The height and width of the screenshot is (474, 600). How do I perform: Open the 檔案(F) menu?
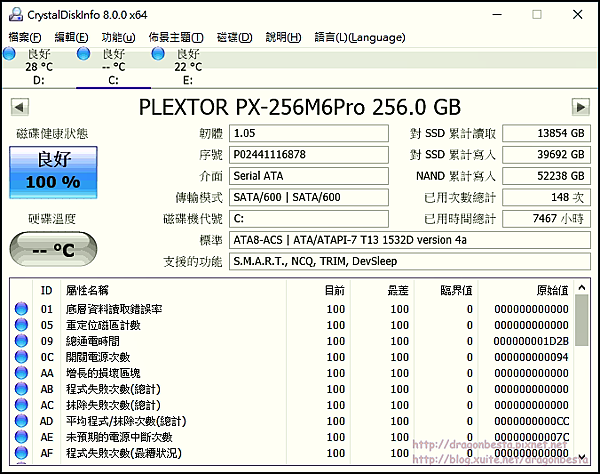(25, 37)
